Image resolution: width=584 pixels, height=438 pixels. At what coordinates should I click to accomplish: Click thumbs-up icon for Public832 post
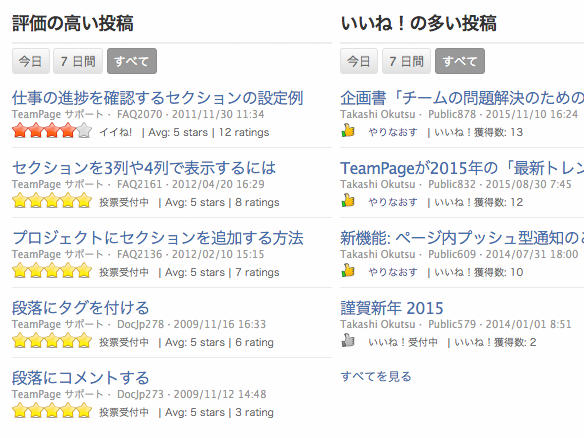pos(348,201)
